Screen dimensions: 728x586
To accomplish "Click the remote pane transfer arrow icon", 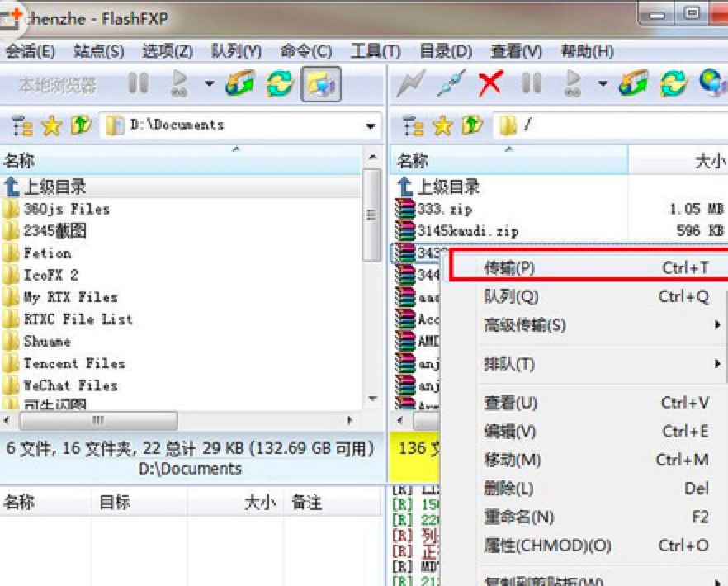I will click(x=634, y=83).
